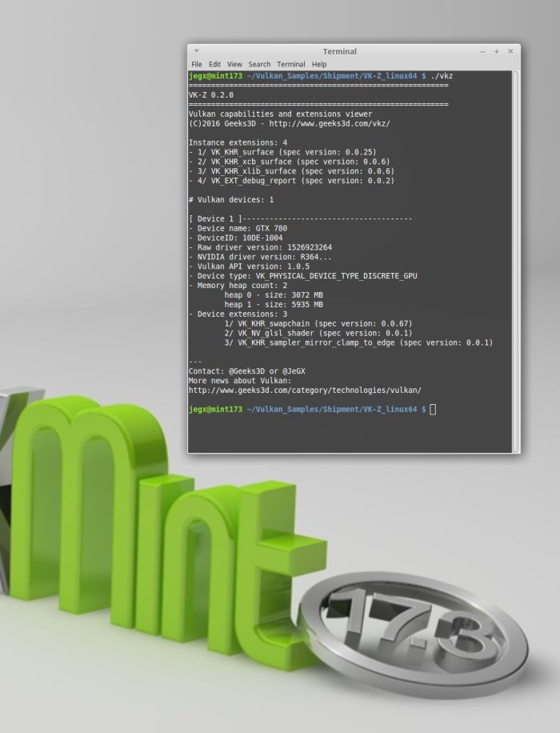This screenshot has height=733, width=560.
Task: Open the Help menu in Terminal
Action: [319, 64]
